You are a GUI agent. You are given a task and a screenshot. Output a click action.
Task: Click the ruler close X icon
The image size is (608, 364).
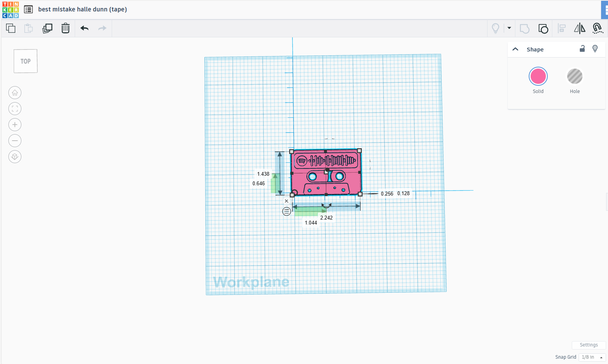pyautogui.click(x=287, y=201)
